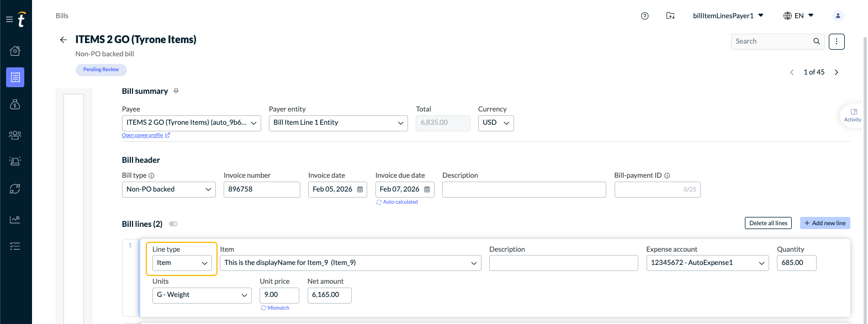Click the back arrow next to ITEMS 2 GO

pyautogui.click(x=63, y=40)
